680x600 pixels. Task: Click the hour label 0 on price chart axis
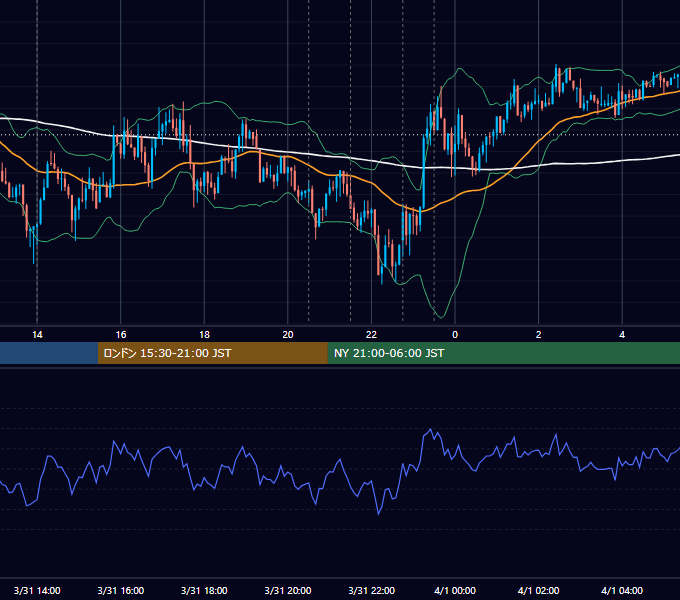[455, 335]
